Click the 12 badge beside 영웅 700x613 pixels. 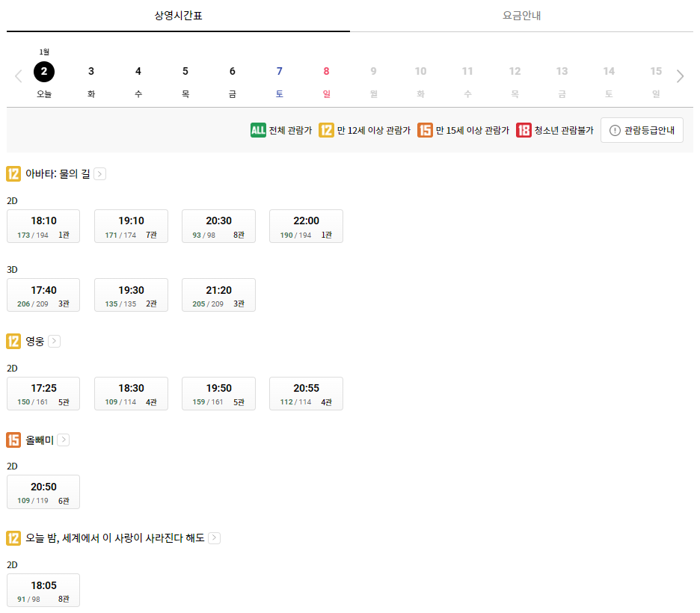[x=12, y=341]
